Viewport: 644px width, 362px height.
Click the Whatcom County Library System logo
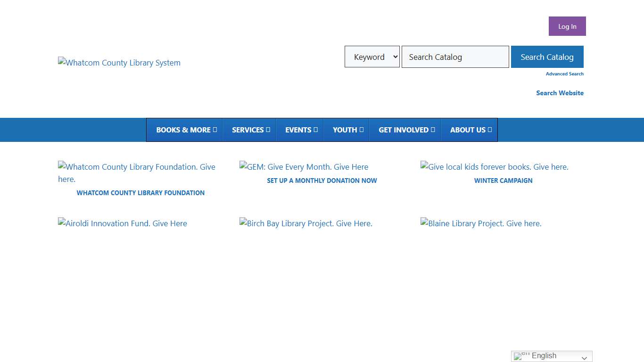[119, 63]
